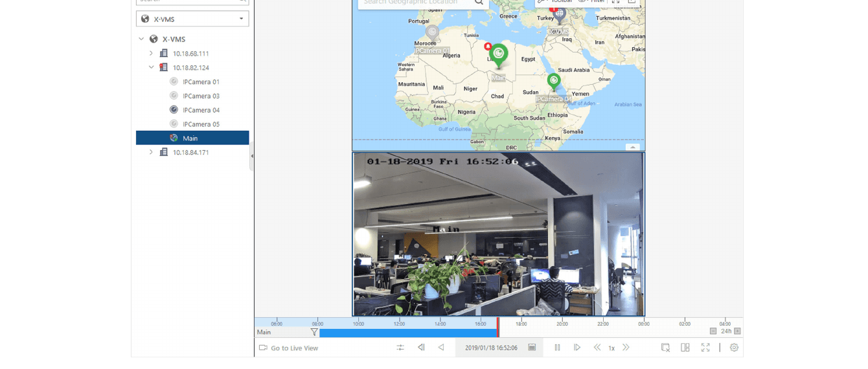This screenshot has height=369, width=868.
Task: Click the 10.18.82.124 device alarm icon
Action: click(164, 67)
